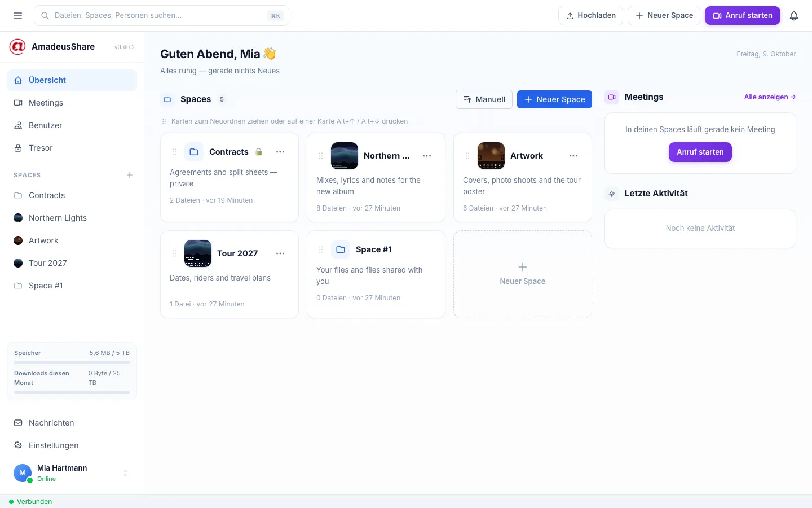Select Northern Lights space in sidebar
This screenshot has height=508, width=812.
pyautogui.click(x=72, y=218)
